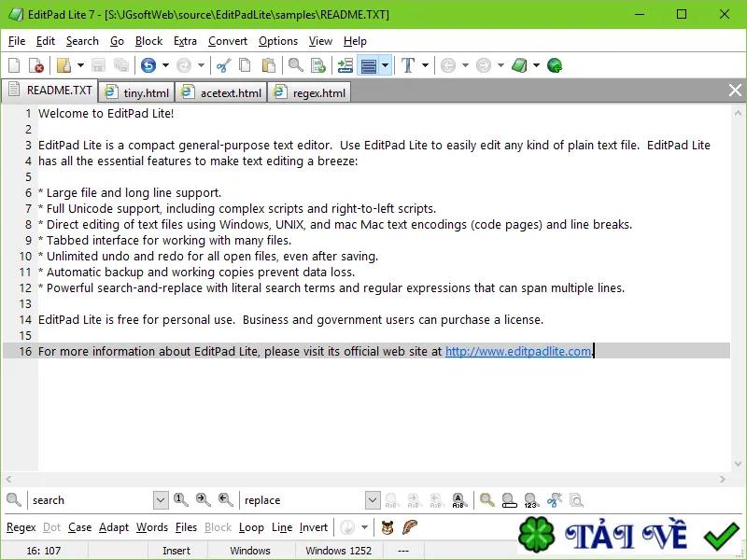Click the Find on disk toolbar icon
Screen dimensions: 747x560
[x=318, y=65]
